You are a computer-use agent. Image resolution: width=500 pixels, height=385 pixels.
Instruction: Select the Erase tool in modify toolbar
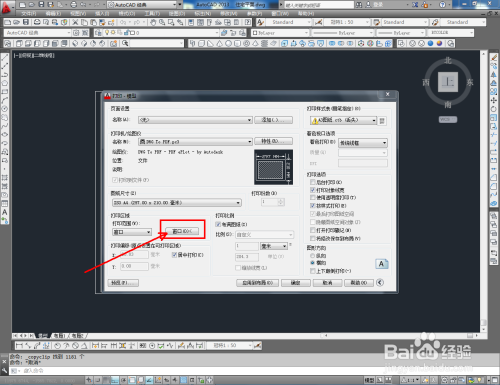tap(494, 58)
